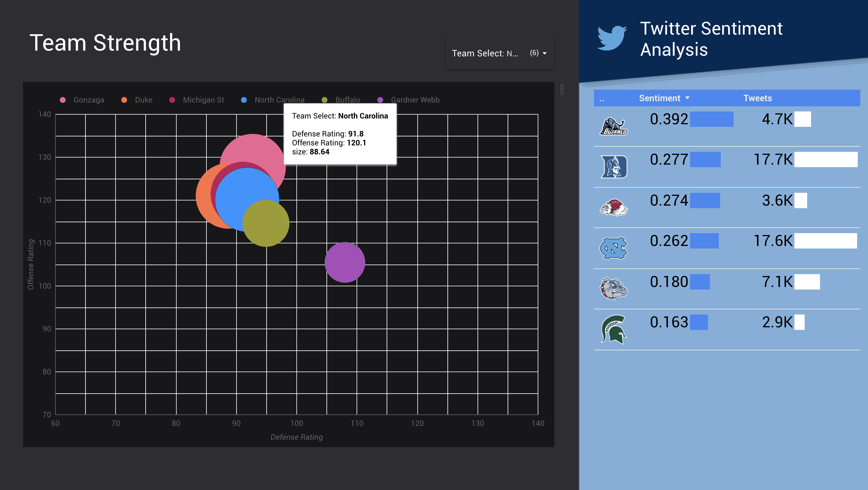Click Buffalo in the chart legend
The image size is (868, 490).
click(x=341, y=100)
